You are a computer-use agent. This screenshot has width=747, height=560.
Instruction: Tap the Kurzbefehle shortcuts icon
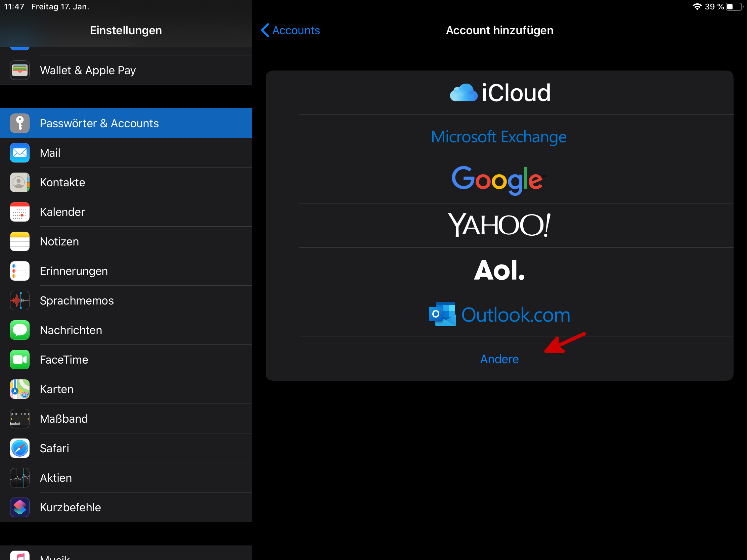coord(19,507)
